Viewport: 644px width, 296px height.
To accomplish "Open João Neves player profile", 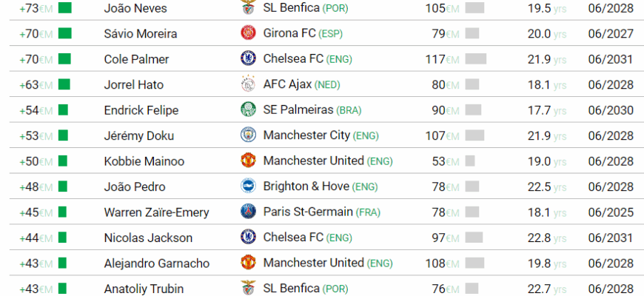I will coord(135,8).
